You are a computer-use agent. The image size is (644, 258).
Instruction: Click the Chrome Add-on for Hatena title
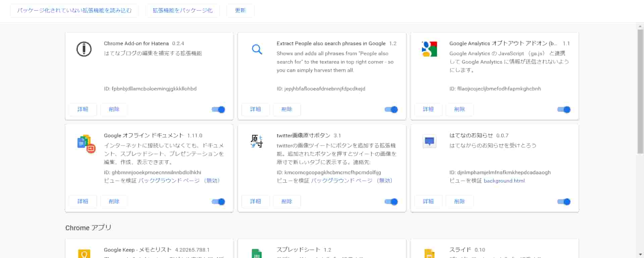coord(136,44)
